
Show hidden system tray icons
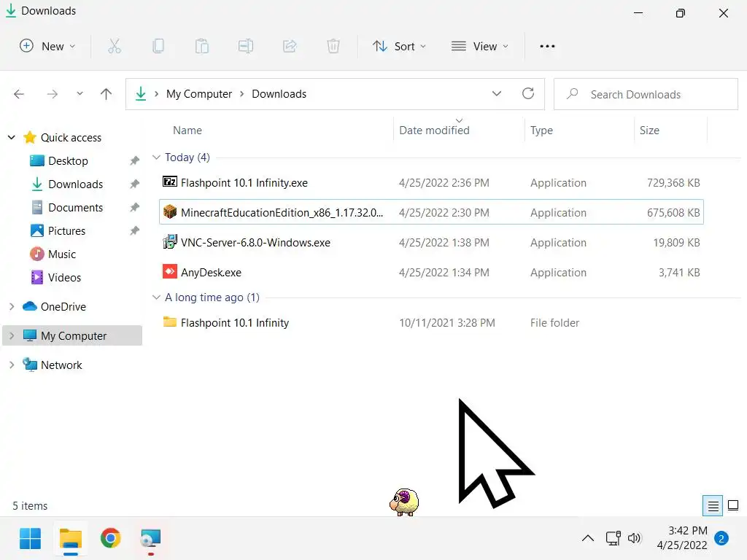click(x=588, y=539)
